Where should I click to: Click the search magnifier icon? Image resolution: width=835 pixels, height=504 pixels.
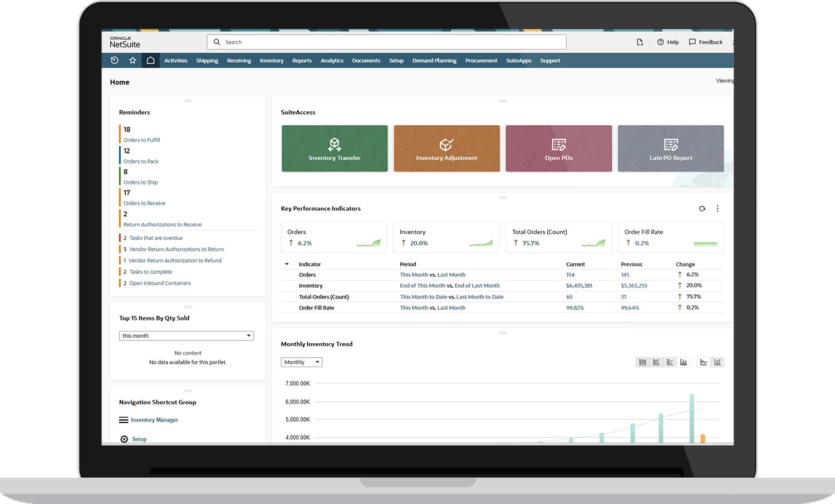[217, 42]
